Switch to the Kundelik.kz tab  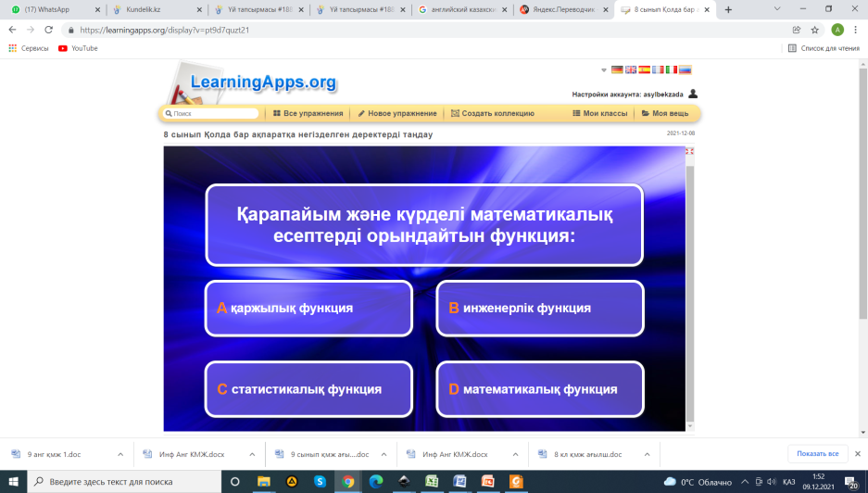pos(157,9)
